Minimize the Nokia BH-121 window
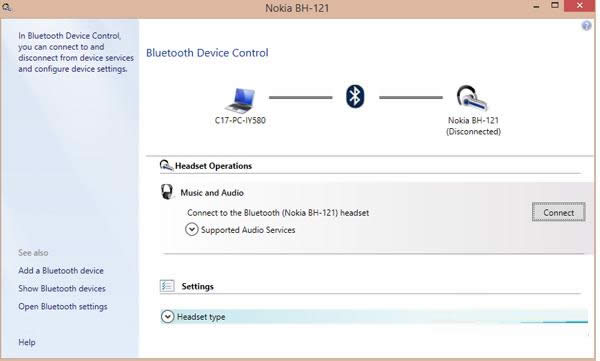The image size is (600, 361). point(536,7)
